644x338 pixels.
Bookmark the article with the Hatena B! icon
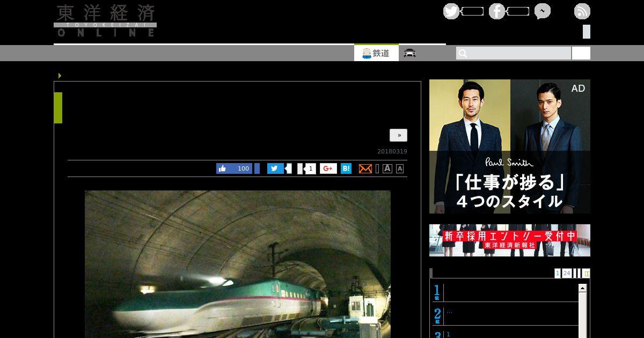click(x=346, y=168)
